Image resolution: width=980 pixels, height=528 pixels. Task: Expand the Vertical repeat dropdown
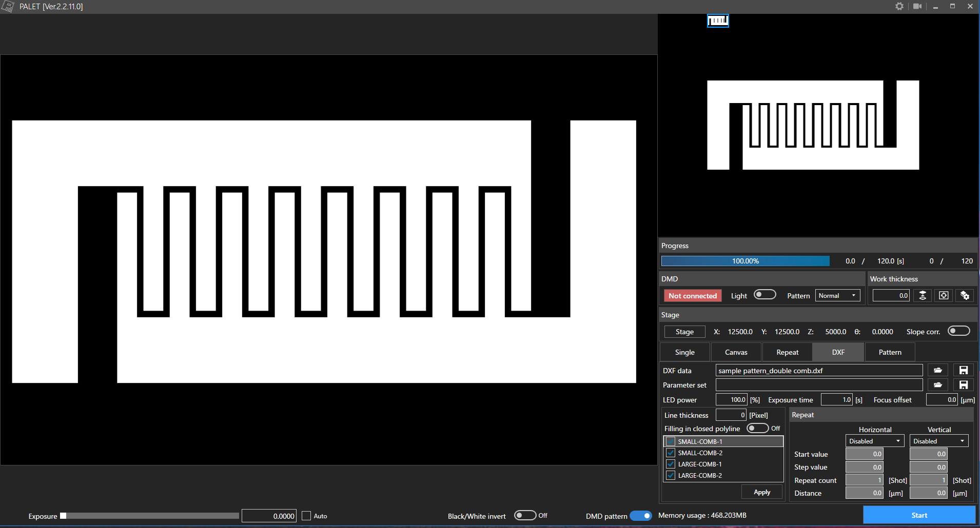pos(938,441)
